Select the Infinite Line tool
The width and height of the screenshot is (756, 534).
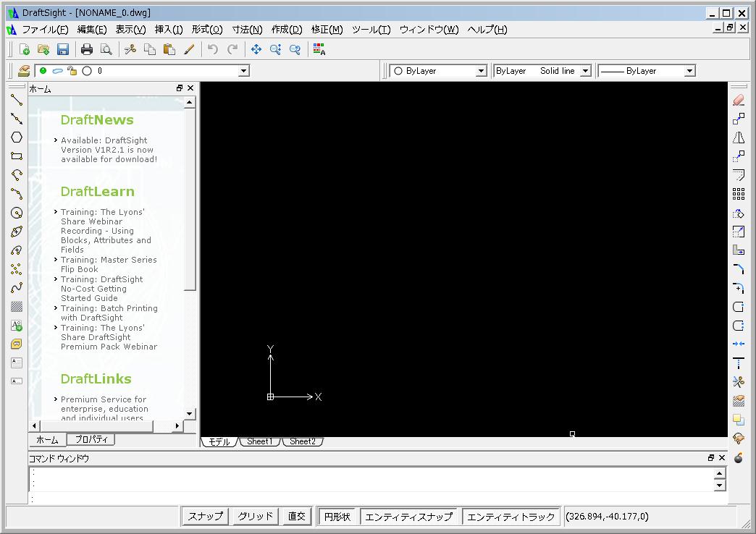(x=17, y=119)
